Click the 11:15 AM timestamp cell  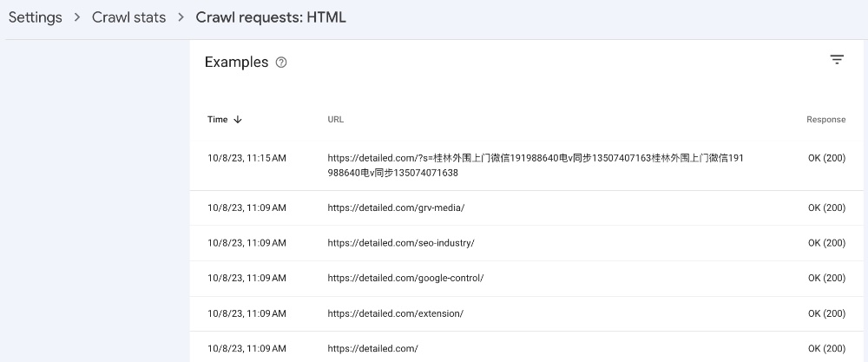247,158
